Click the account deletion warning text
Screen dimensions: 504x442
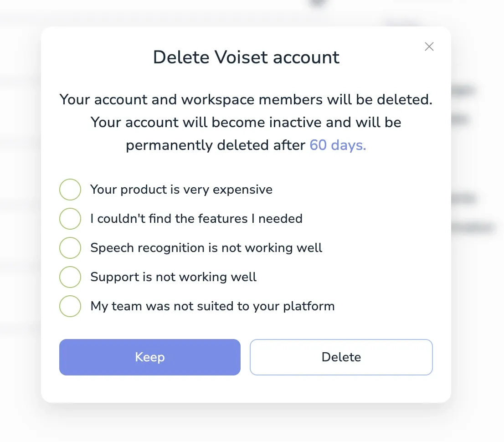point(246,122)
